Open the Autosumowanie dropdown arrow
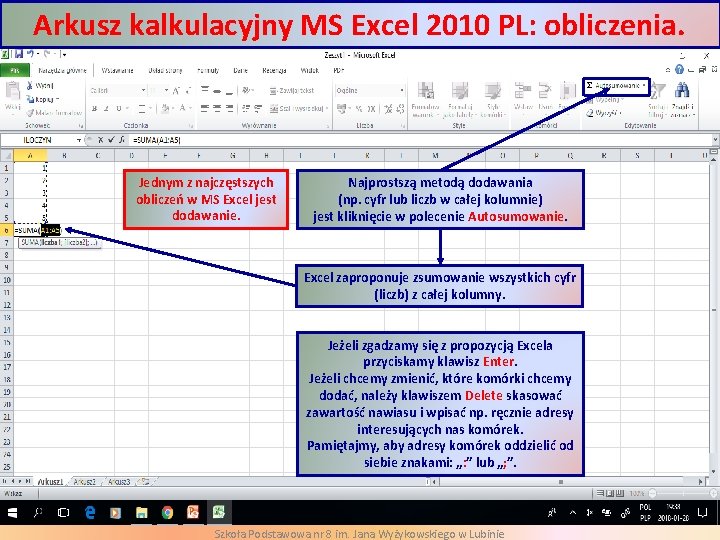720x540 pixels. click(x=644, y=85)
